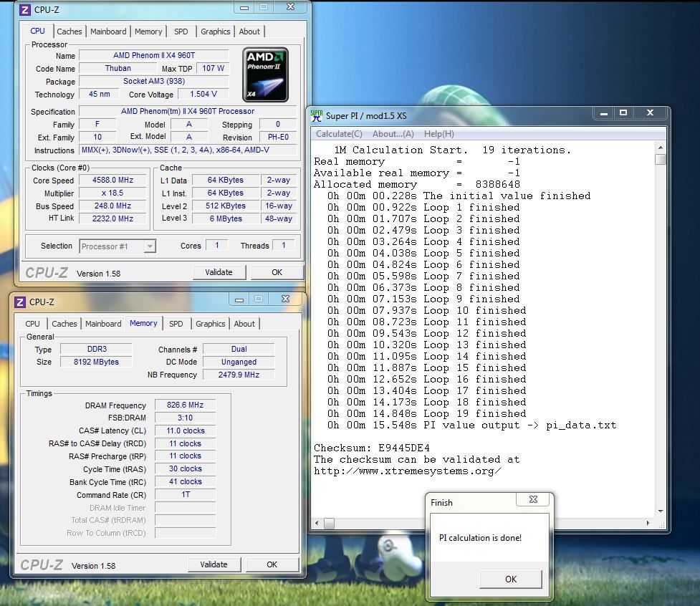700x606 pixels.
Task: Confirm the Finish dialog with OK
Action: click(x=511, y=579)
